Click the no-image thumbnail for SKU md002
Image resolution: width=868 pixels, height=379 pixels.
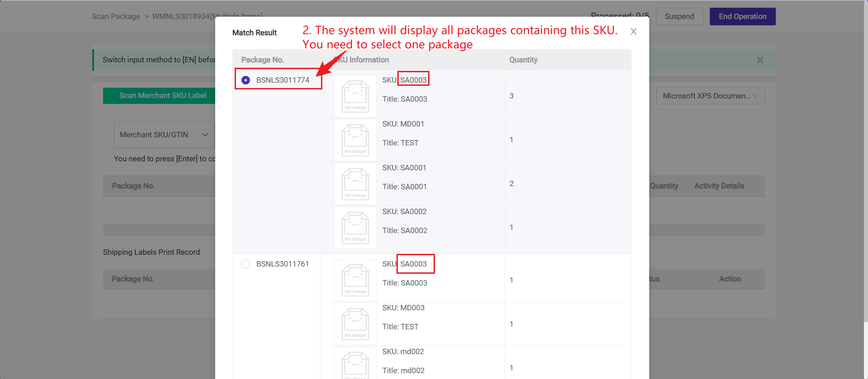coord(355,363)
